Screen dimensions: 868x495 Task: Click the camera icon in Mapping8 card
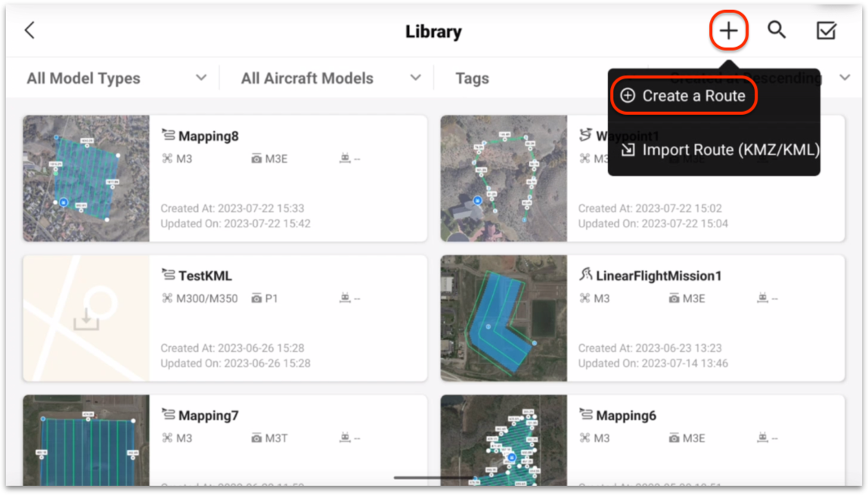[x=256, y=159]
